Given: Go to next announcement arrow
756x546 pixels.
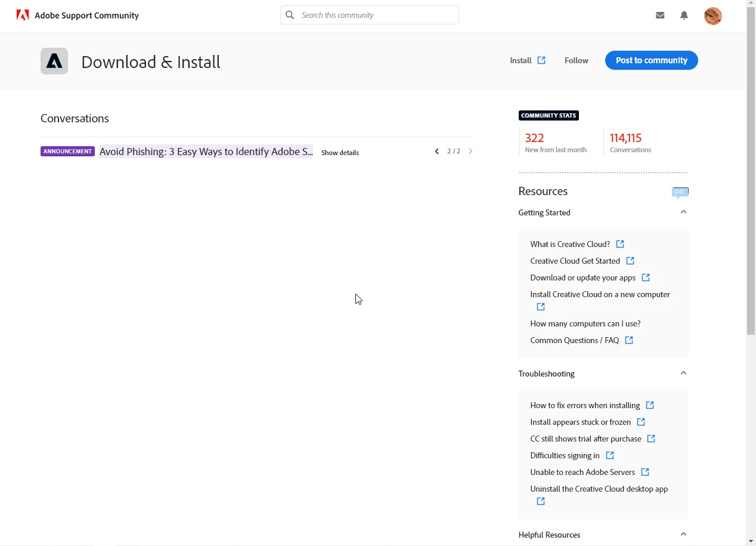Looking at the screenshot, I should (470, 152).
